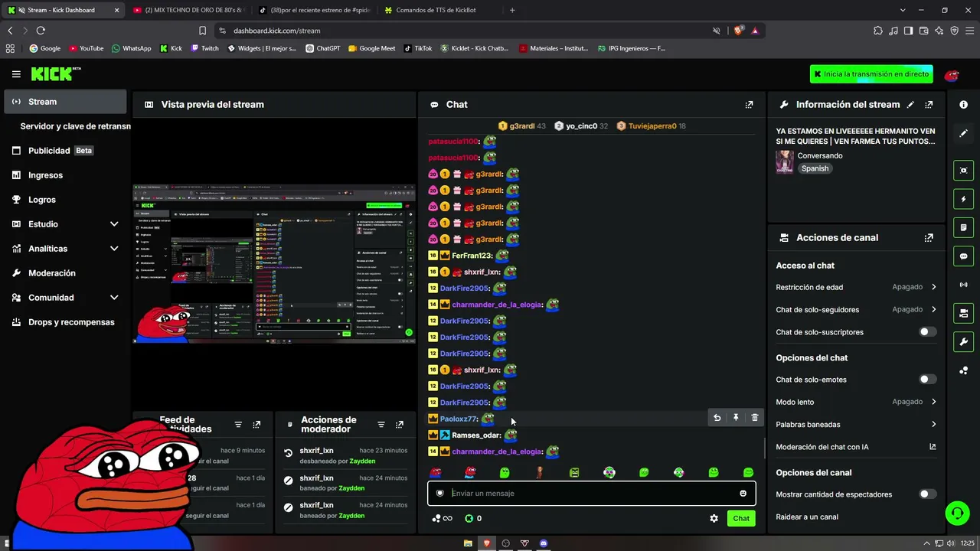The image size is (980, 551).
Task: Click the Ramses_odar username in chat
Action: 476,435
